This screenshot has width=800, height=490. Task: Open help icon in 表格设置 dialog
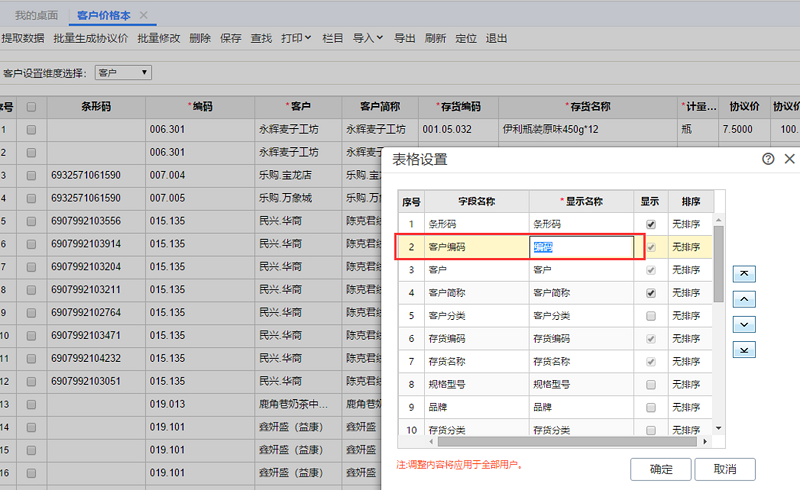(x=768, y=159)
